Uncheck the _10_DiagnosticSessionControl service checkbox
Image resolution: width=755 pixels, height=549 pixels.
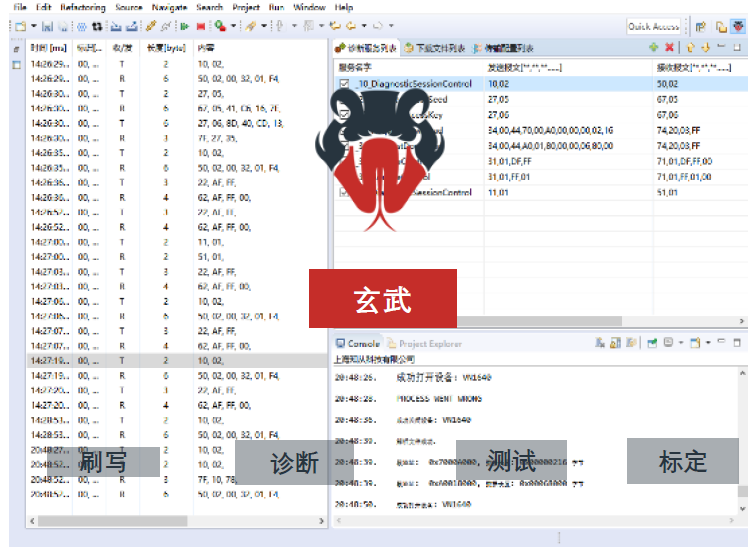coord(345,85)
